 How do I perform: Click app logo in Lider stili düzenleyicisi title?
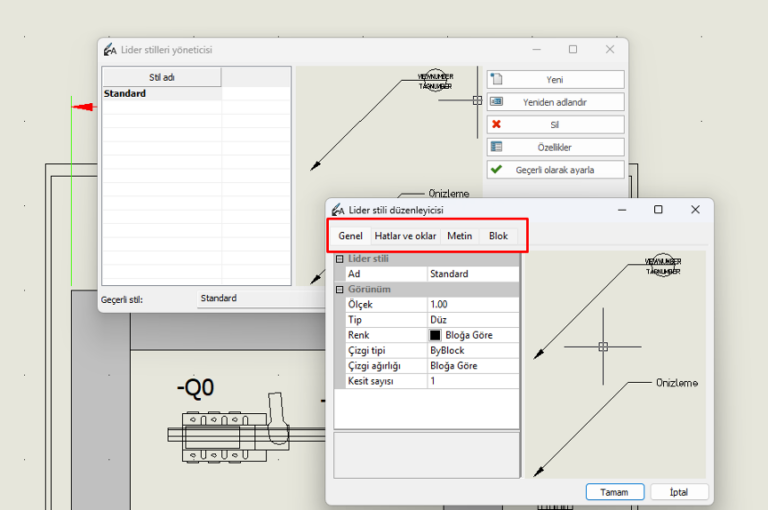[338, 210]
